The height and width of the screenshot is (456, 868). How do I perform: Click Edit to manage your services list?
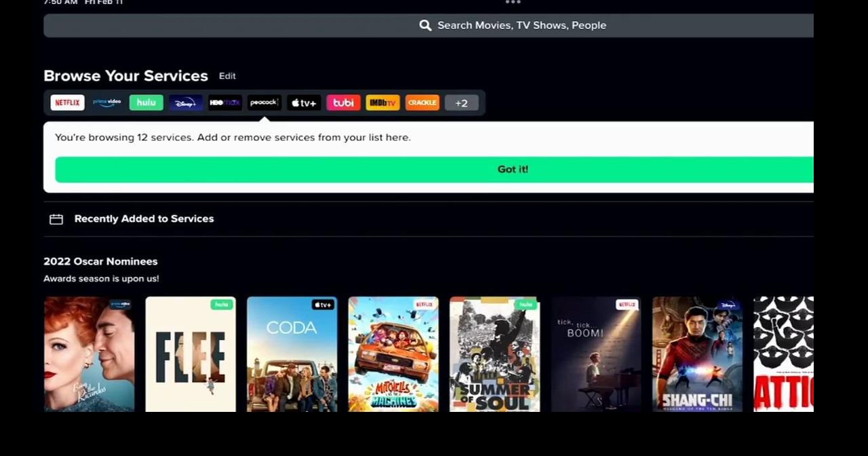coord(227,75)
